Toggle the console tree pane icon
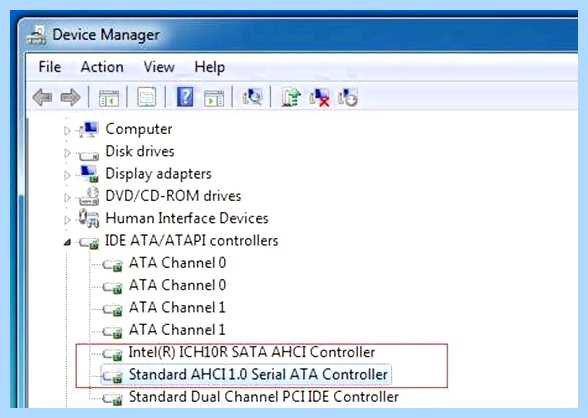Screen dimensions: 588x418 tap(109, 98)
